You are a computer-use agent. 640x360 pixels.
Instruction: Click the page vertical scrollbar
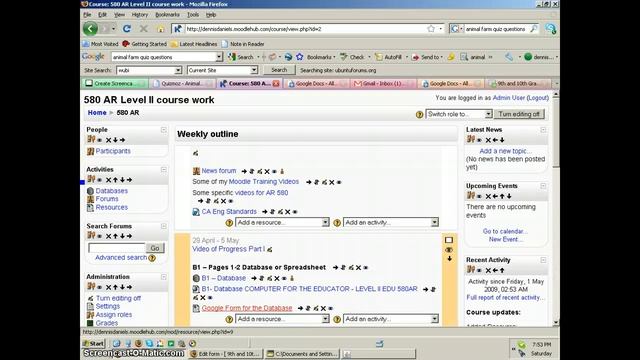coord(556,208)
